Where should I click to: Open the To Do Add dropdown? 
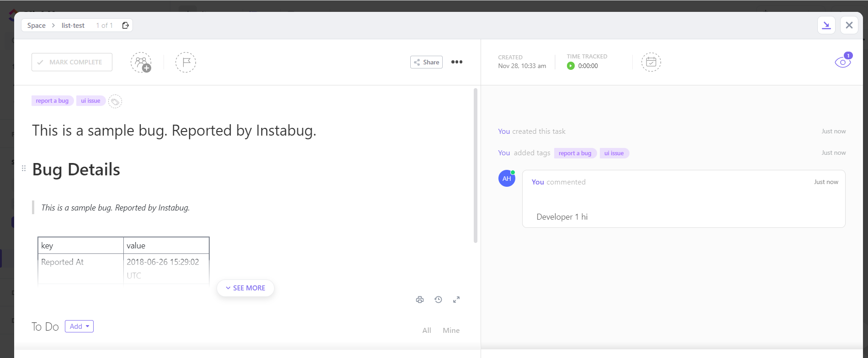(79, 326)
